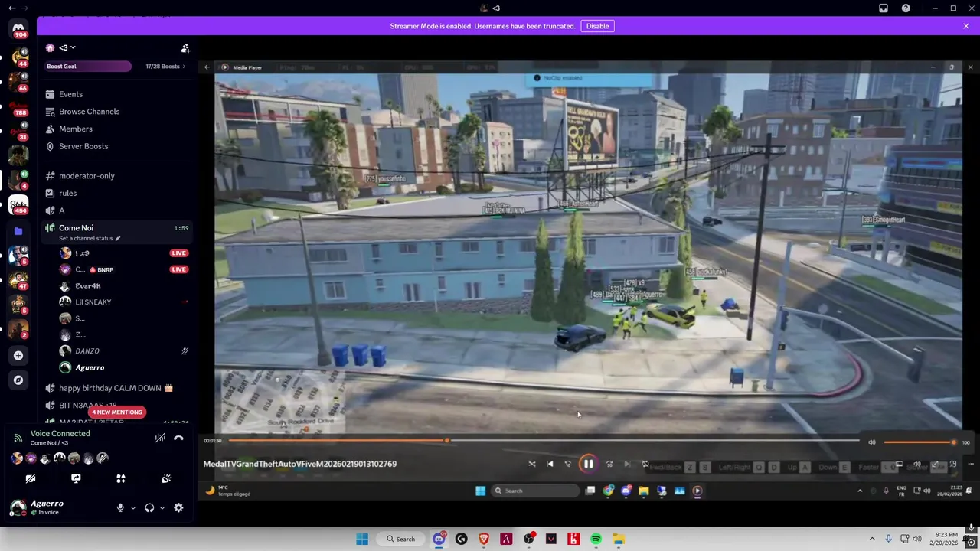Watch the BNRP user's LIVE stream

(179, 269)
